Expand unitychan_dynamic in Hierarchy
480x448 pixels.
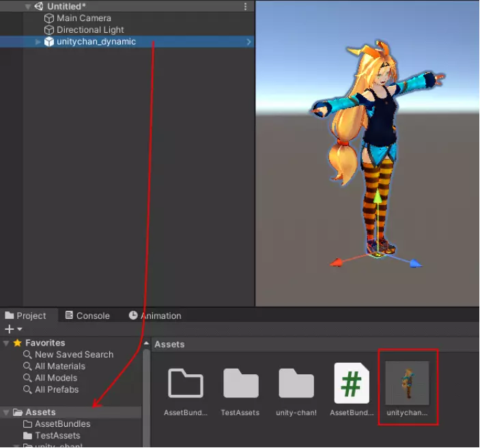coord(38,42)
